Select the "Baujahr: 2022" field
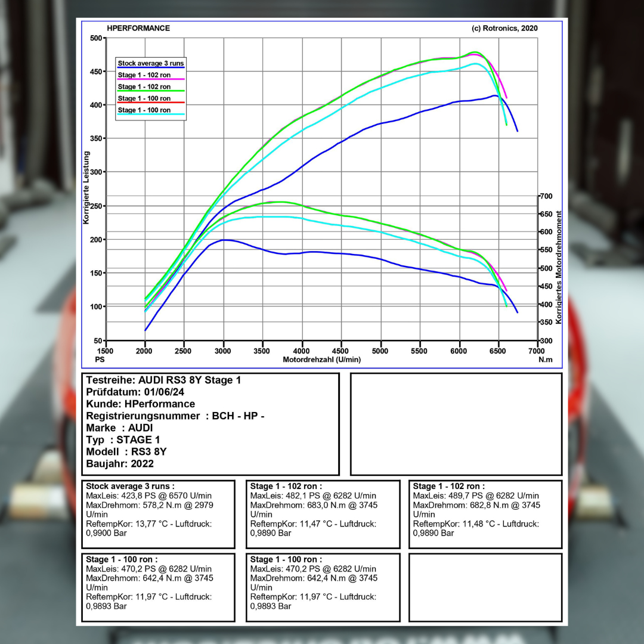This screenshot has width=644, height=644. (120, 463)
